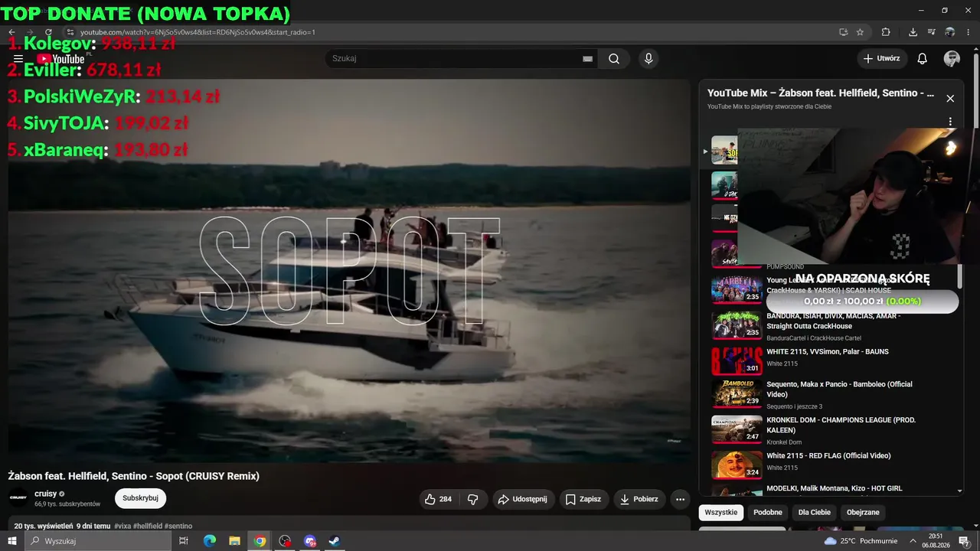Click Udostępnij to share the video
The height and width of the screenshot is (551, 980).
coord(524,499)
